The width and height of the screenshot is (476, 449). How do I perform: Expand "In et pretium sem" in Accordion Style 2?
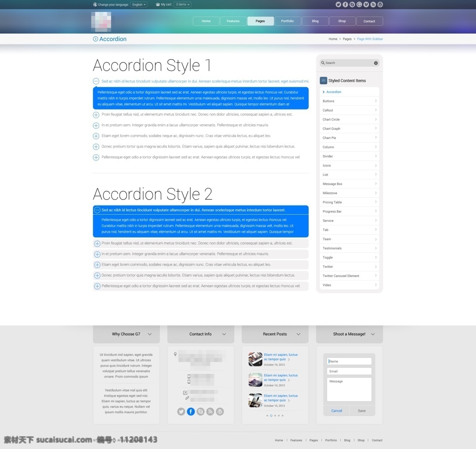pos(97,254)
